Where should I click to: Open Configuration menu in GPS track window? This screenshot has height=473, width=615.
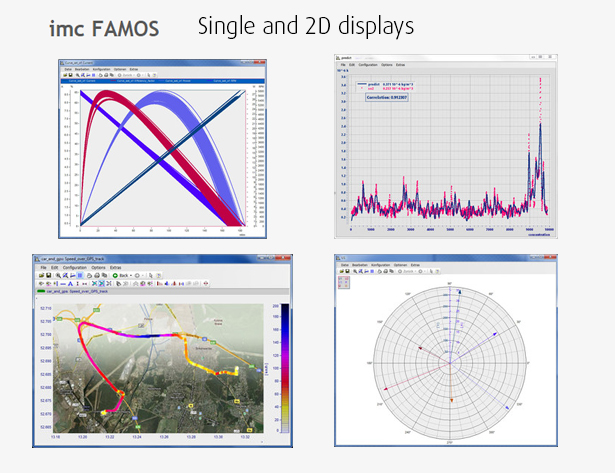[75, 267]
